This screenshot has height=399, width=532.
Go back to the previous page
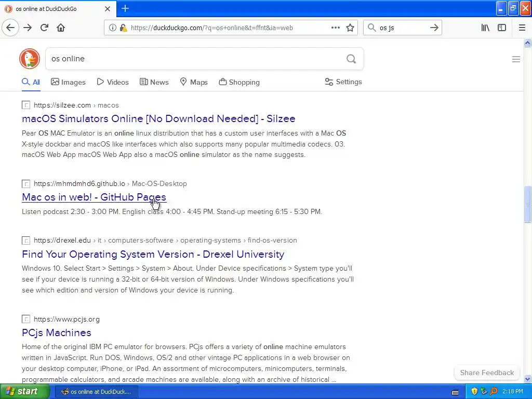tap(10, 28)
